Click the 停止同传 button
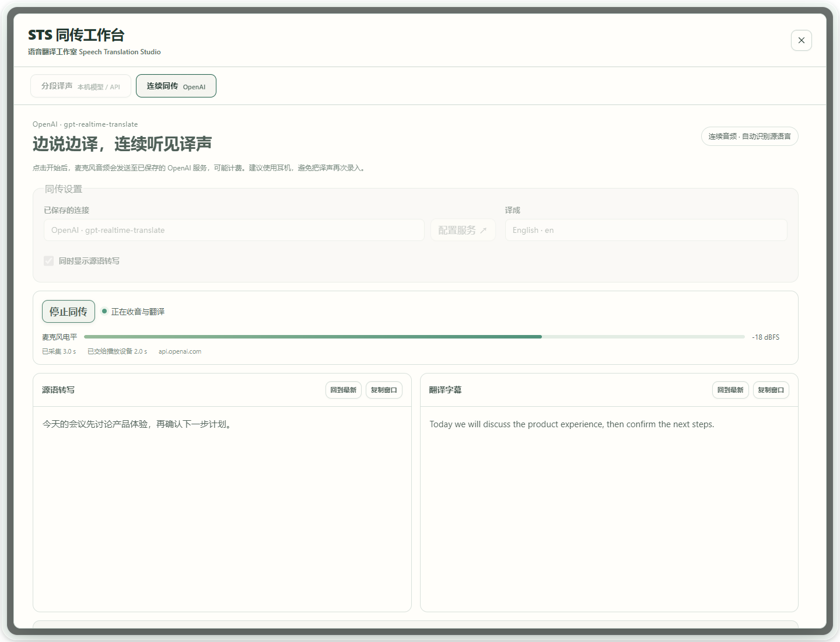 [x=68, y=312]
